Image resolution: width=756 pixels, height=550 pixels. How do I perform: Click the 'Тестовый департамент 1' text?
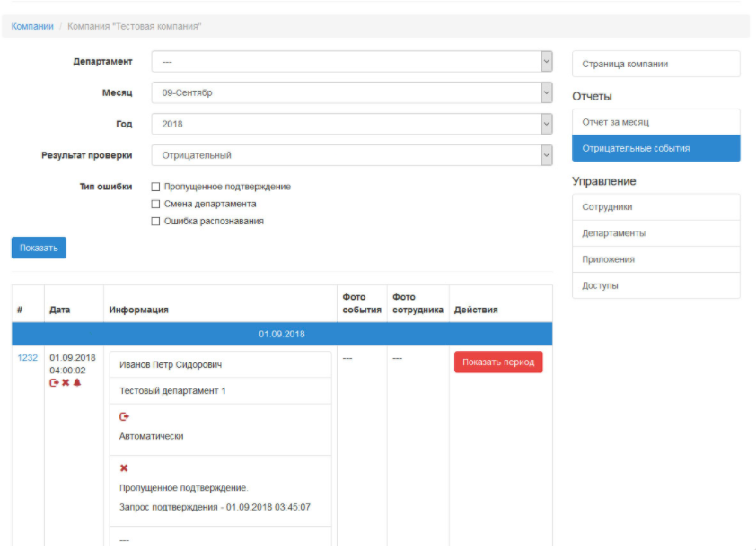172,391
